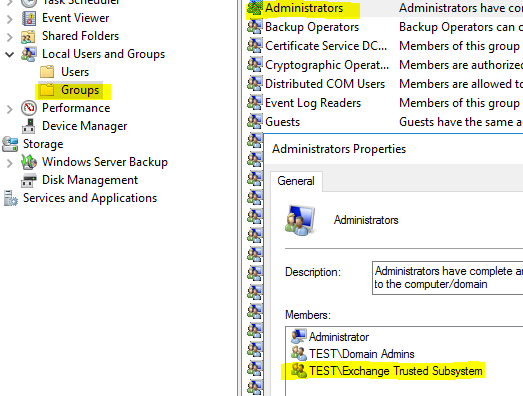Screen dimensions: 523x396
Task: Select the Event Log Readers row
Action: click(x=385, y=103)
